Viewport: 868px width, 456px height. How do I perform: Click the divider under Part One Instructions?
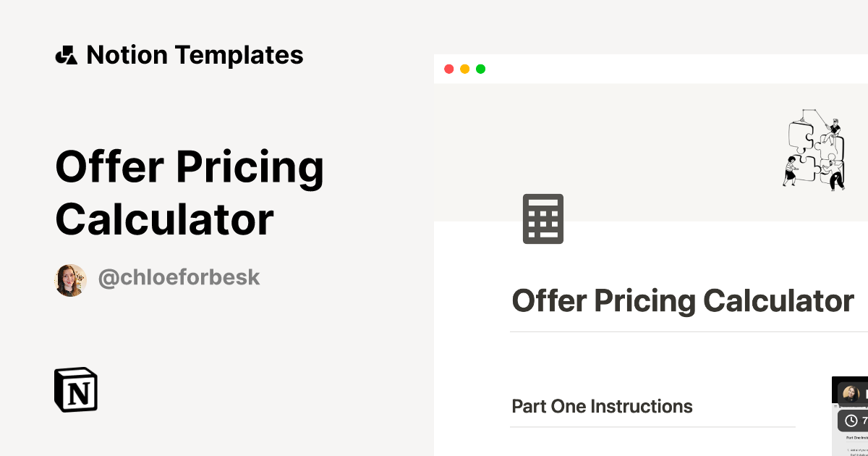tap(652, 427)
